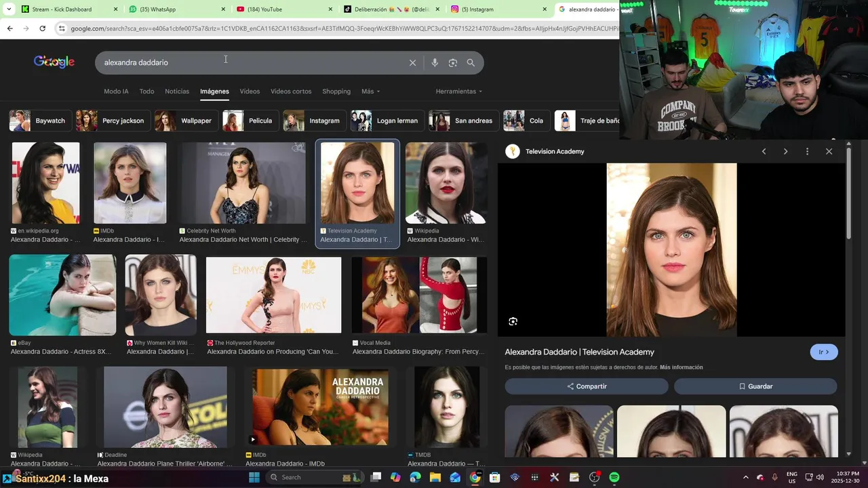The width and height of the screenshot is (868, 488).
Task: Open the Windows Start menu
Action: [254, 477]
